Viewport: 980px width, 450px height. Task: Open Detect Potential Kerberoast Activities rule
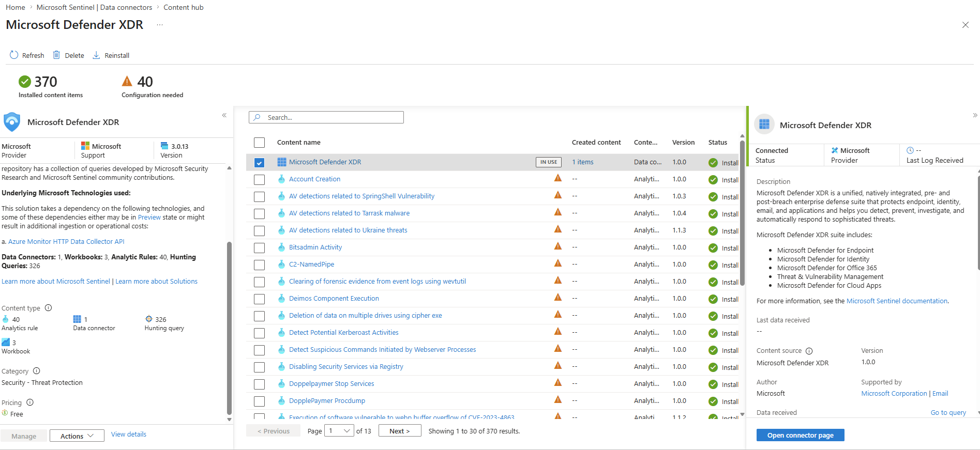click(x=343, y=333)
